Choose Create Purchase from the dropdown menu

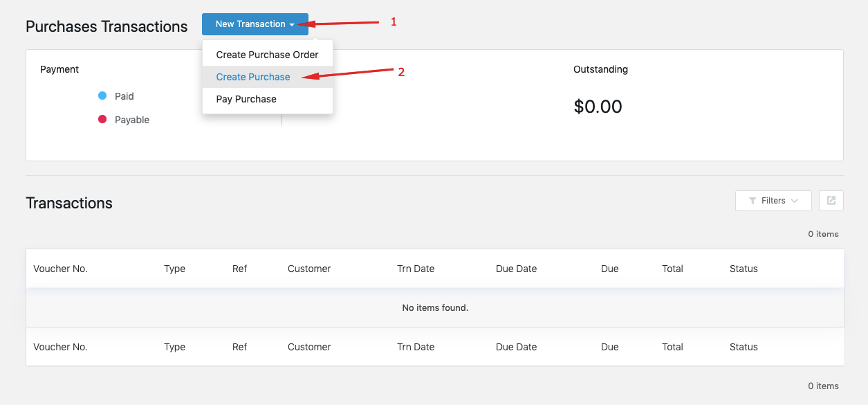tap(252, 77)
